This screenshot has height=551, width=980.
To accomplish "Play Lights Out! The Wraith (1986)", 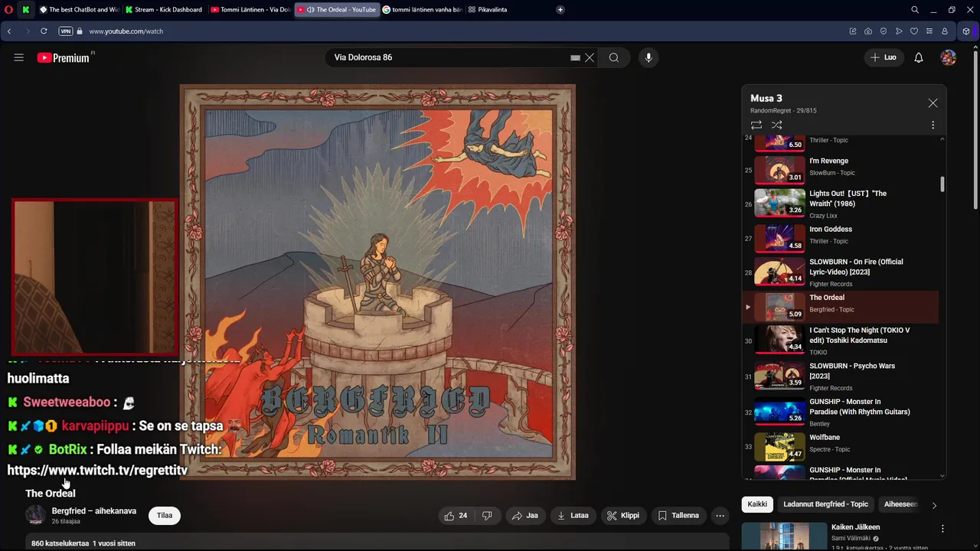I will tap(841, 204).
